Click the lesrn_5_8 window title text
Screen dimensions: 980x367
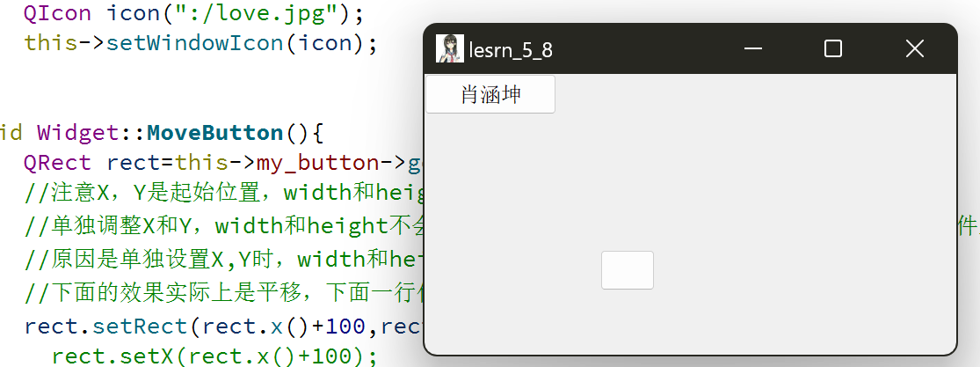(511, 50)
